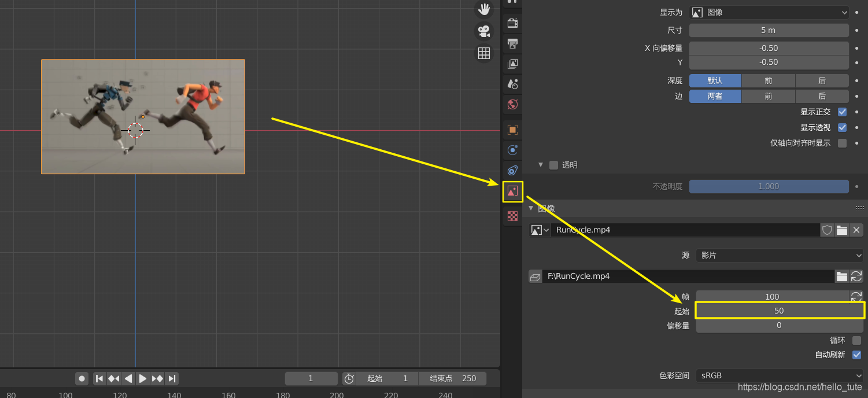Click the 帧 frames field showing 100
The width and height of the screenshot is (868, 398).
click(x=772, y=296)
